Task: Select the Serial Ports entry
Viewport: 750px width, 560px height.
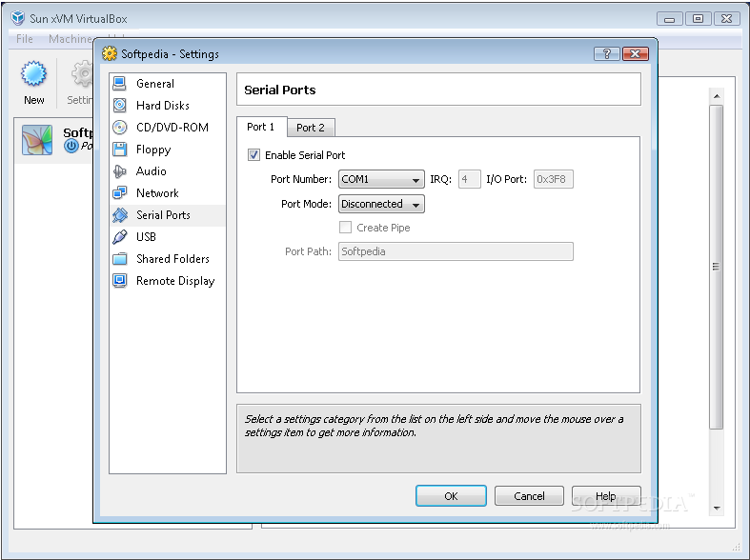Action: click(168, 215)
